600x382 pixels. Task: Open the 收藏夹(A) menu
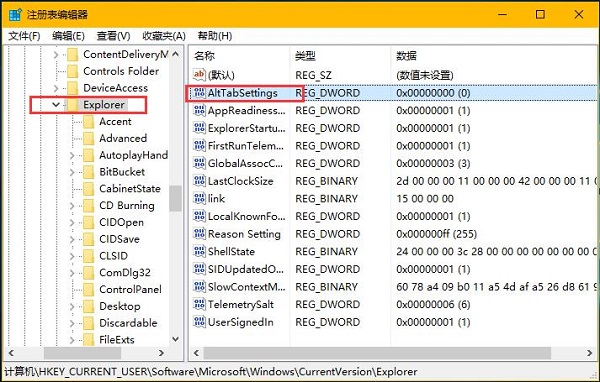pos(164,36)
